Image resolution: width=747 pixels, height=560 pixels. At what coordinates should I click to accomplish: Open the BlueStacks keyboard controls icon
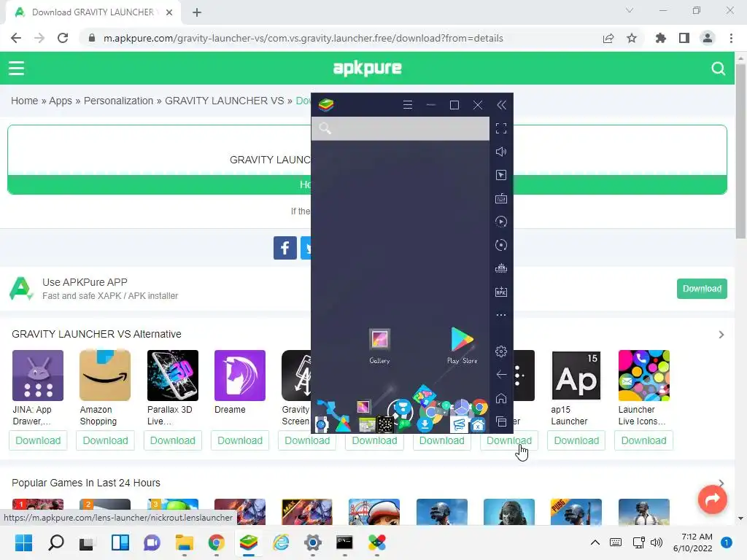click(x=500, y=198)
